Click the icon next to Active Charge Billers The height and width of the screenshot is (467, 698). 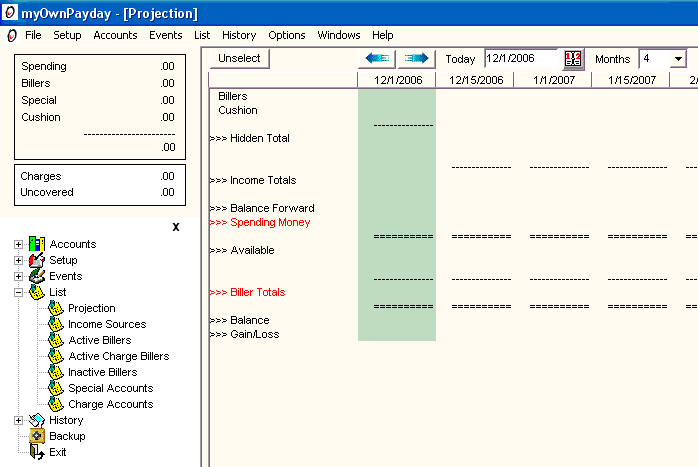pyautogui.click(x=56, y=356)
